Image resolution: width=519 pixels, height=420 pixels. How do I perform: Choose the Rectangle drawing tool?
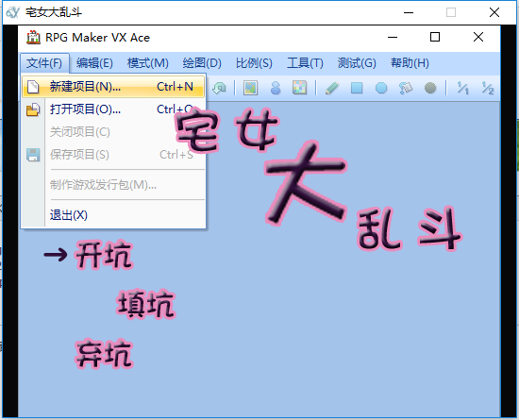coord(357,88)
